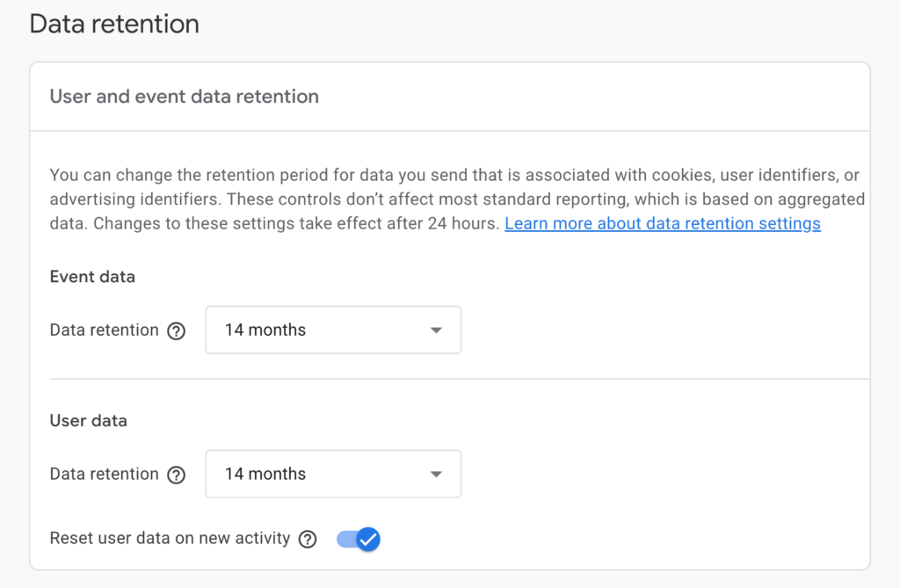Click 'Data retention' label in Event data section
Screen dimensions: 900x588
[x=104, y=330]
